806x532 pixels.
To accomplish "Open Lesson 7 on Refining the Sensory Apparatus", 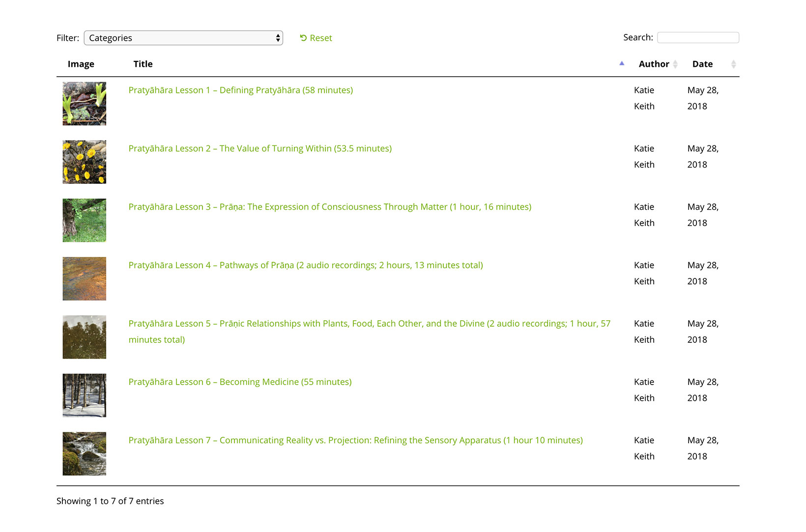I will click(x=355, y=440).
